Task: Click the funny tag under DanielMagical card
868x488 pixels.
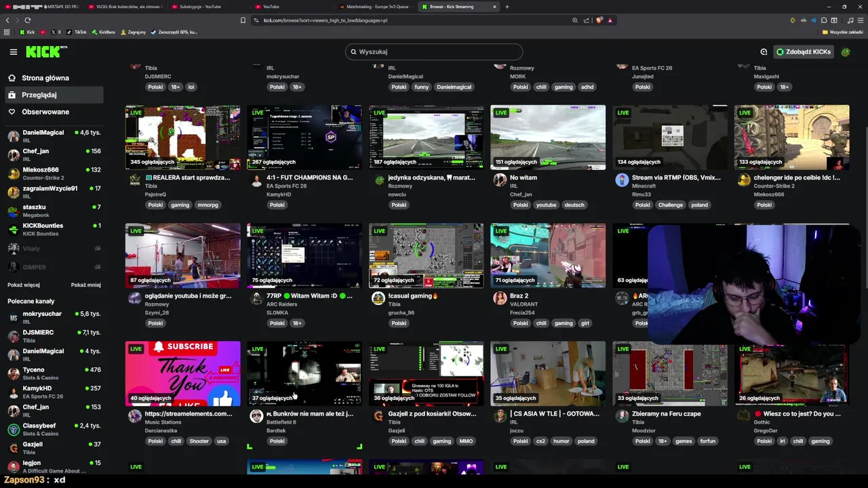Action: pos(422,87)
